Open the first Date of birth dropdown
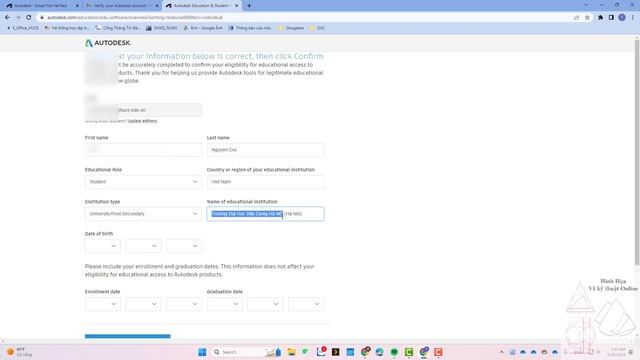This screenshot has width=640, height=360. coord(103,246)
